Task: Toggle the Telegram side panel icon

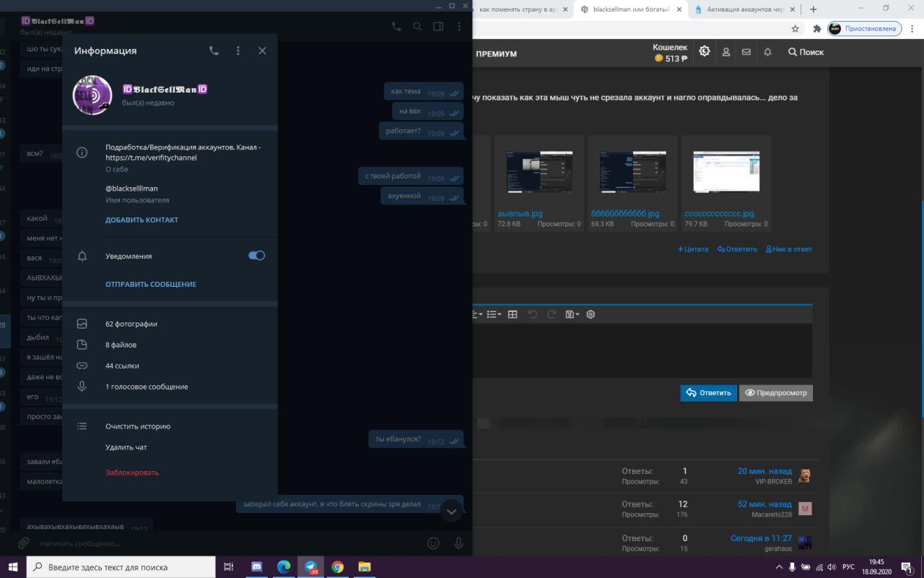Action: [438, 26]
